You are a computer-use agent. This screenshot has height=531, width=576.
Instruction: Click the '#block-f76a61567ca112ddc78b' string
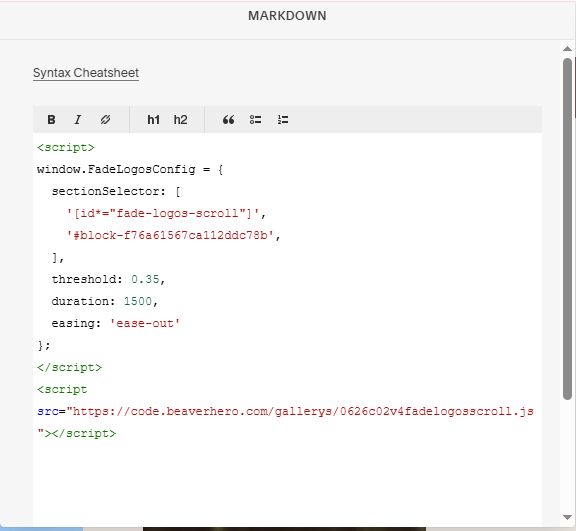(x=170, y=235)
